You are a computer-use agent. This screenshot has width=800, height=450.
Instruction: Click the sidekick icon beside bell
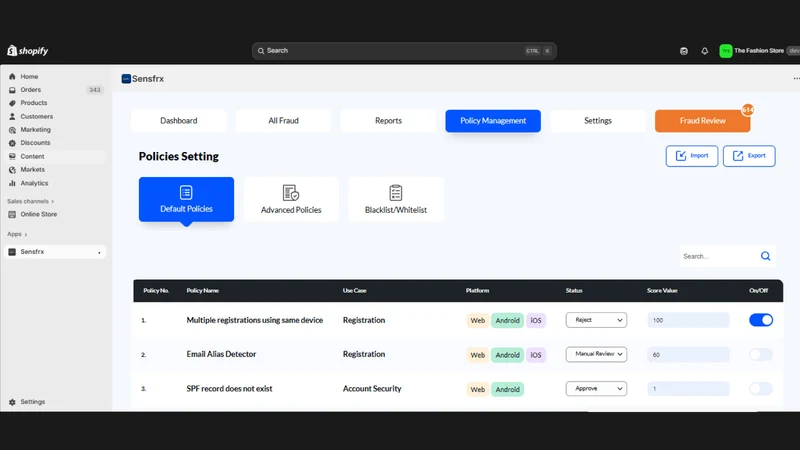(684, 51)
